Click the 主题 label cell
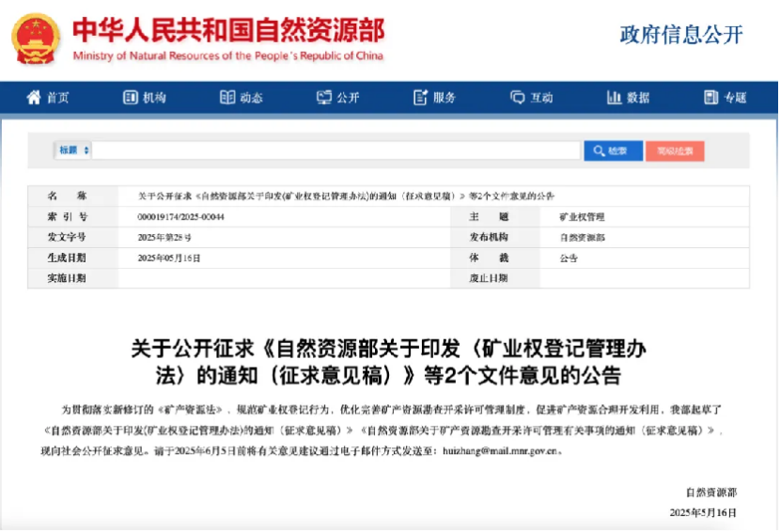This screenshot has width=780, height=532. coord(494,217)
